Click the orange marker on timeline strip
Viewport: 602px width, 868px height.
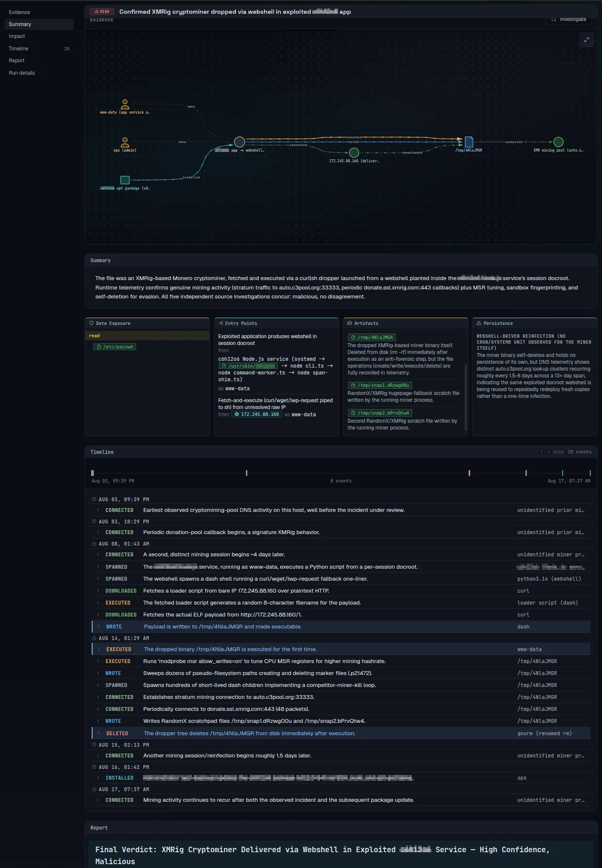click(x=469, y=473)
